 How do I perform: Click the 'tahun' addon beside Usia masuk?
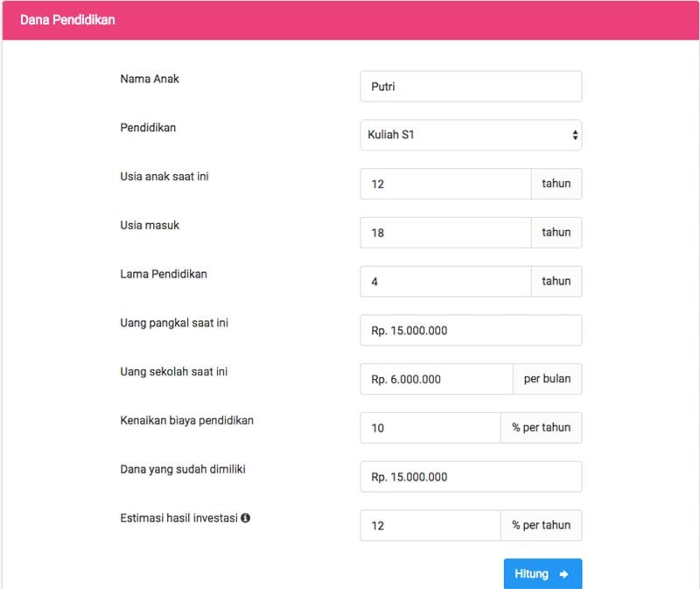tap(556, 233)
